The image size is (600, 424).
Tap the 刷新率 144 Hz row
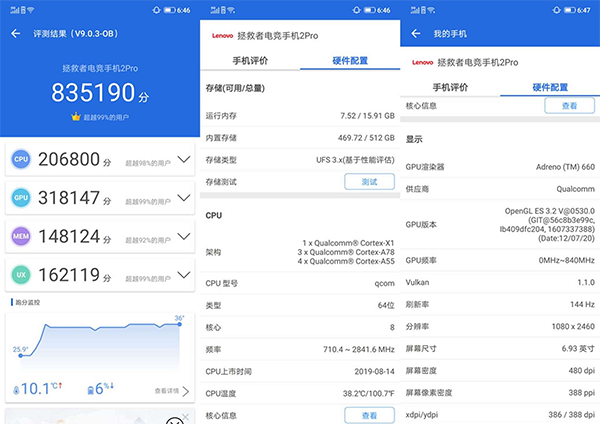tap(500, 305)
